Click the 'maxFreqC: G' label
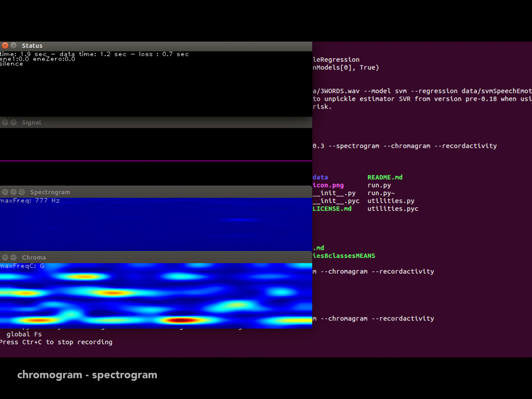The height and width of the screenshot is (399, 532). pyautogui.click(x=22, y=266)
